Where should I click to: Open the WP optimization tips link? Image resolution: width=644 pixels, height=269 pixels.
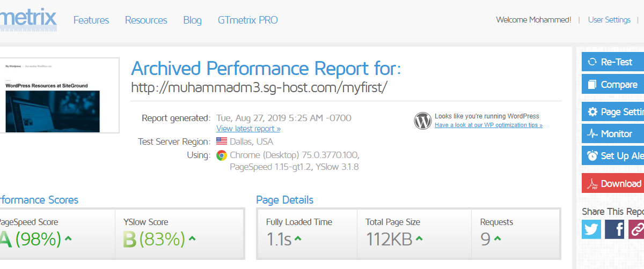click(488, 125)
